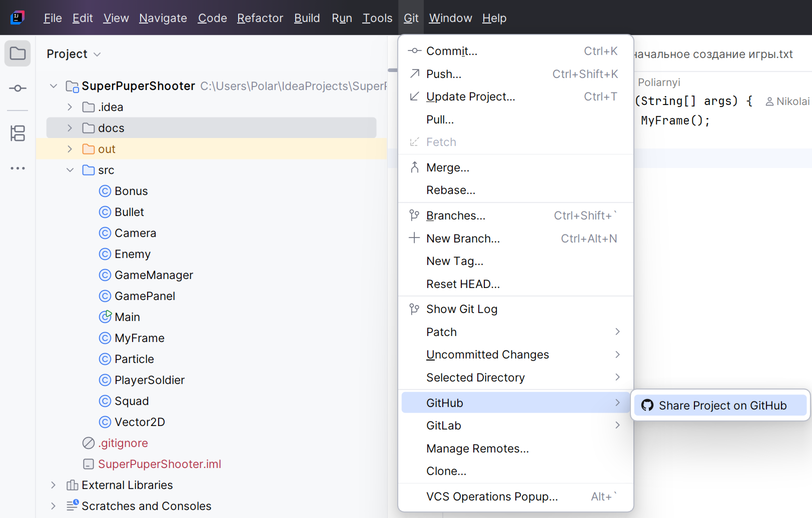Collapse the src folder

pos(69,170)
